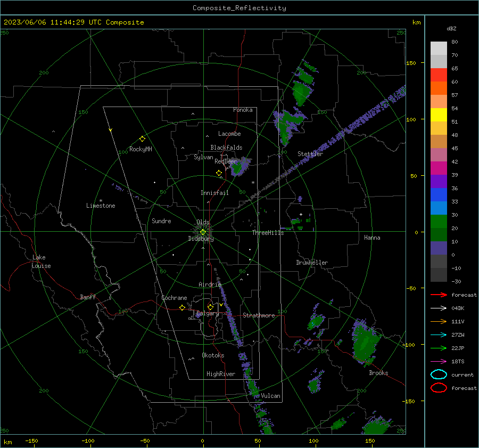Screen dimensions: 479x448
Task: Click the Innisfail city label
Action: (x=214, y=193)
